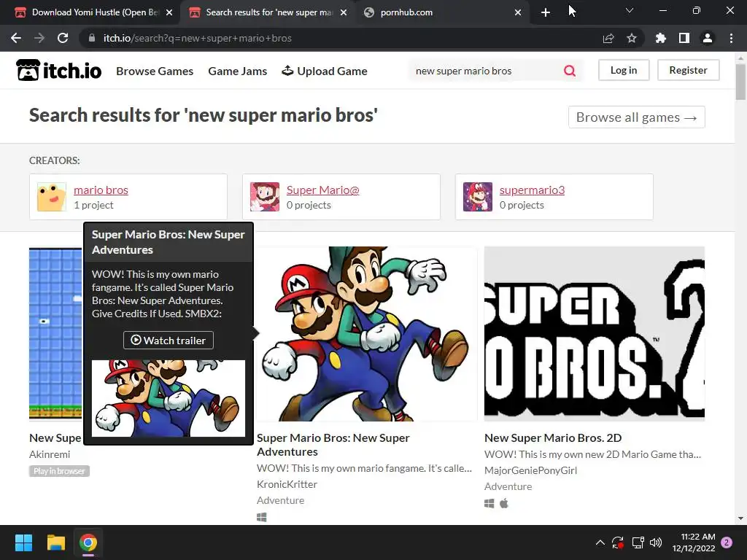The width and height of the screenshot is (747, 560).
Task: Open the Super Mario Bros. 2 cover image
Action: (595, 334)
